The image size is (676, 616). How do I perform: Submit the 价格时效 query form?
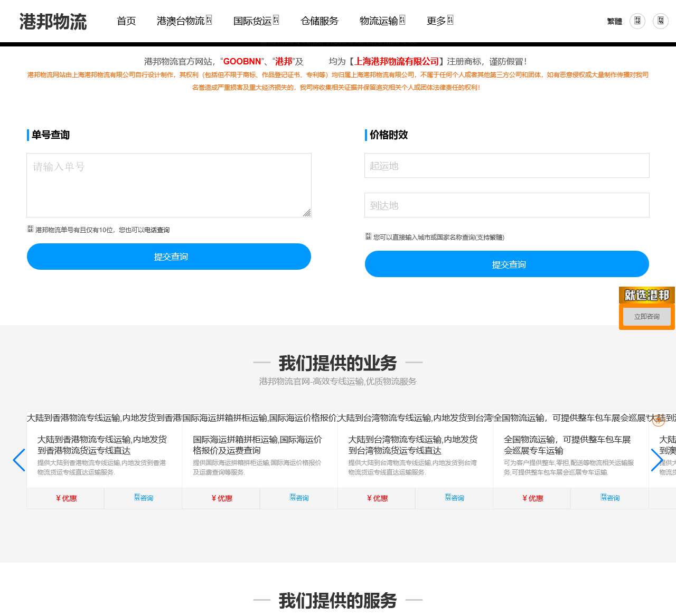pyautogui.click(x=507, y=264)
